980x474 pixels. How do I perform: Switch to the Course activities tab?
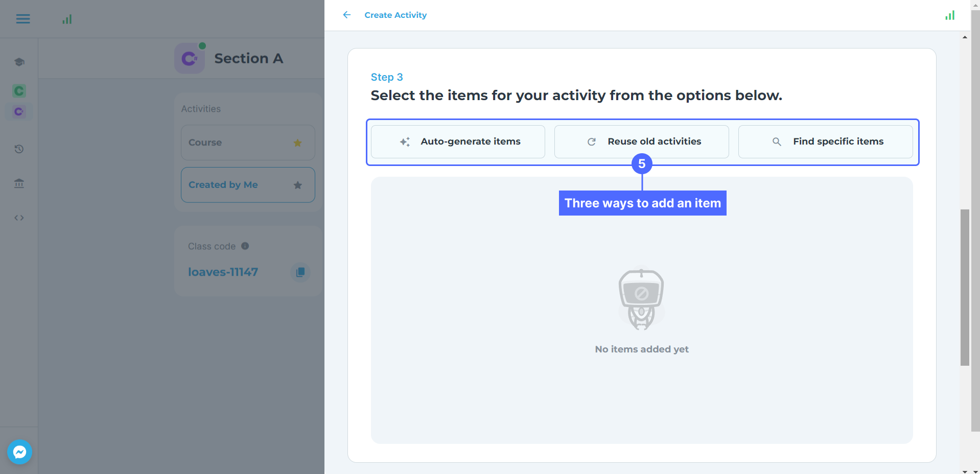coord(235,143)
